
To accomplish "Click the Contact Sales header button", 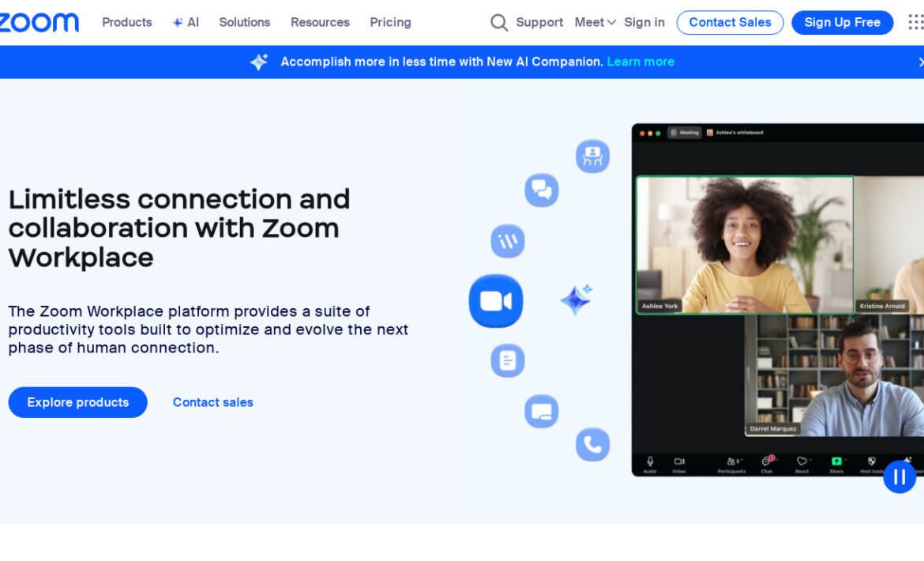I will (730, 22).
